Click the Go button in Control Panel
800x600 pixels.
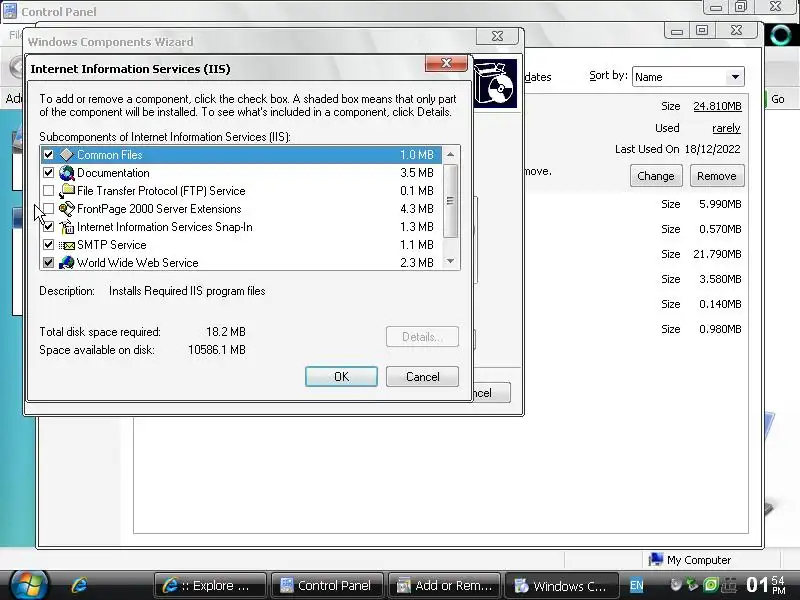click(x=778, y=99)
